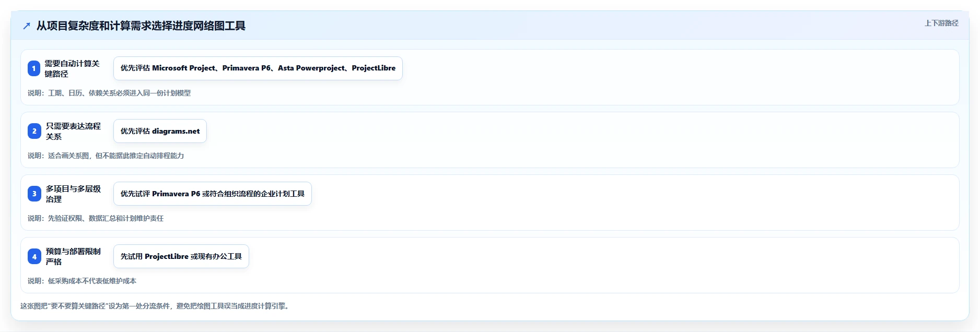Viewport: 980px width, 332px height.
Task: Click condition text 多项目与多层级治理
Action: pyautogui.click(x=73, y=194)
